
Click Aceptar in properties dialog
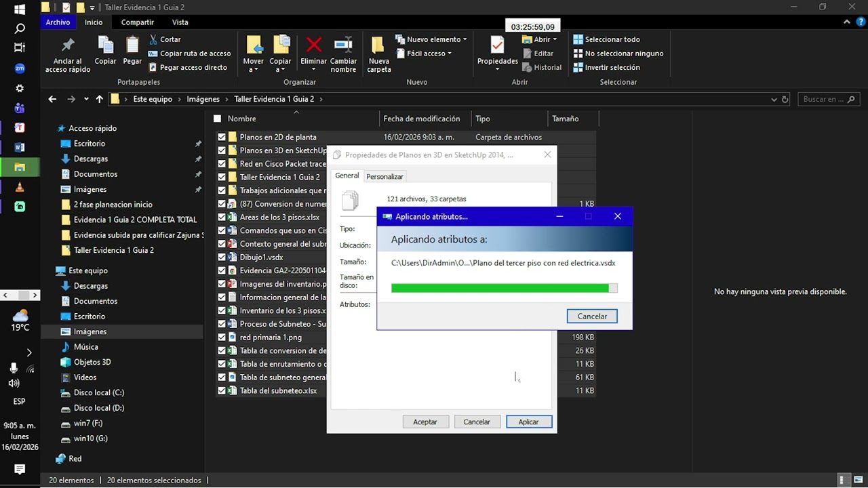coord(425,422)
